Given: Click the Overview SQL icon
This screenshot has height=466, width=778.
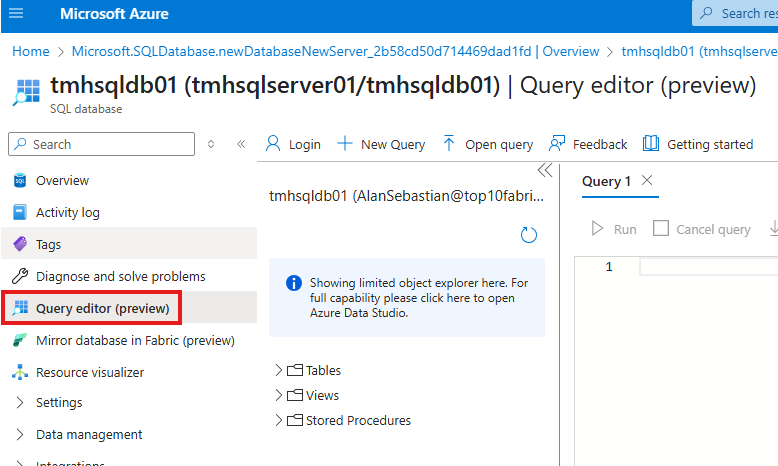Looking at the screenshot, I should [20, 181].
